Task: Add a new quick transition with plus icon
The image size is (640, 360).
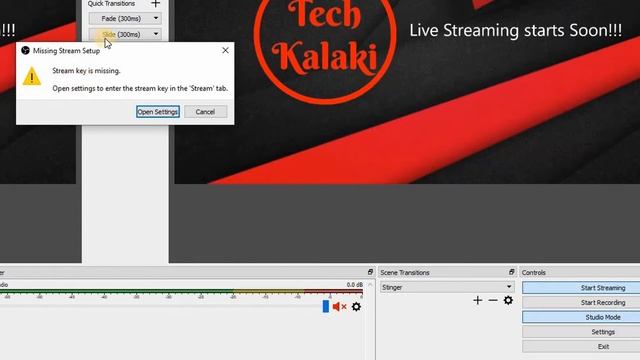Action: click(x=156, y=4)
